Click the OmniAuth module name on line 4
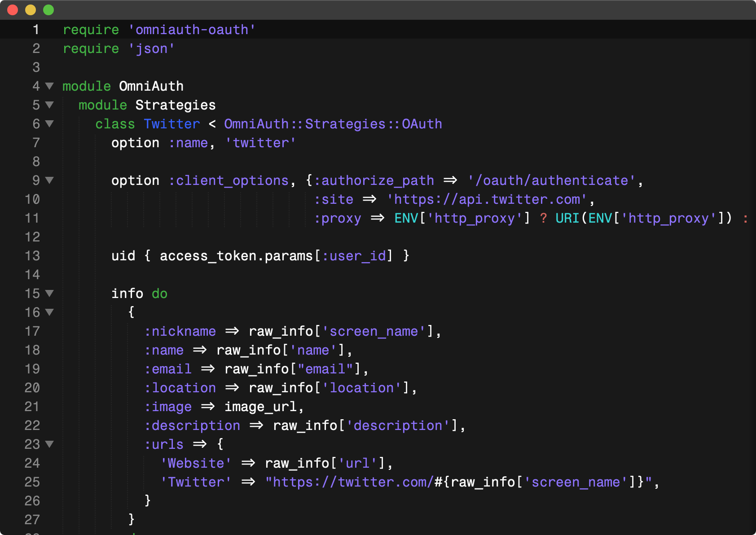Viewport: 756px width, 535px height. coord(151,86)
